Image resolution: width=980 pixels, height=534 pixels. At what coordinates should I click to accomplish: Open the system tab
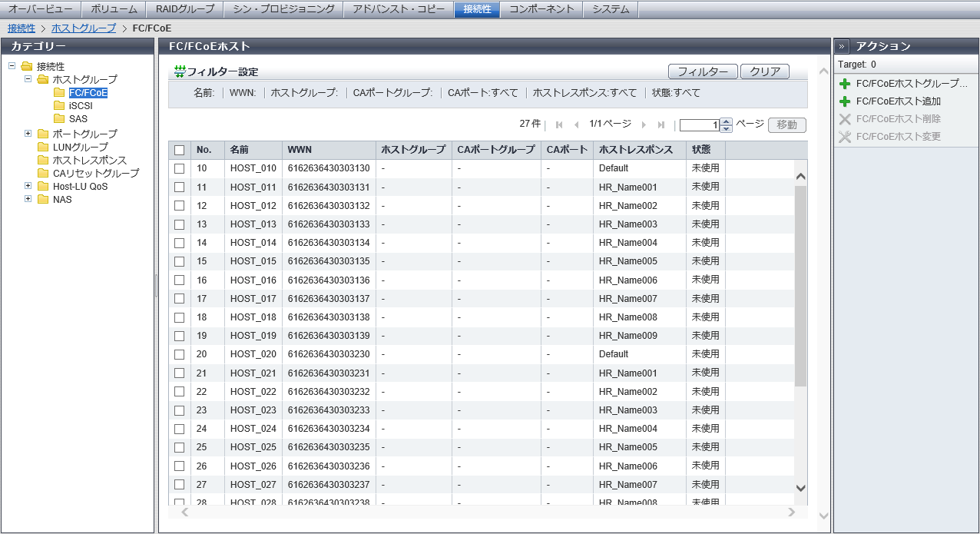pyautogui.click(x=611, y=9)
